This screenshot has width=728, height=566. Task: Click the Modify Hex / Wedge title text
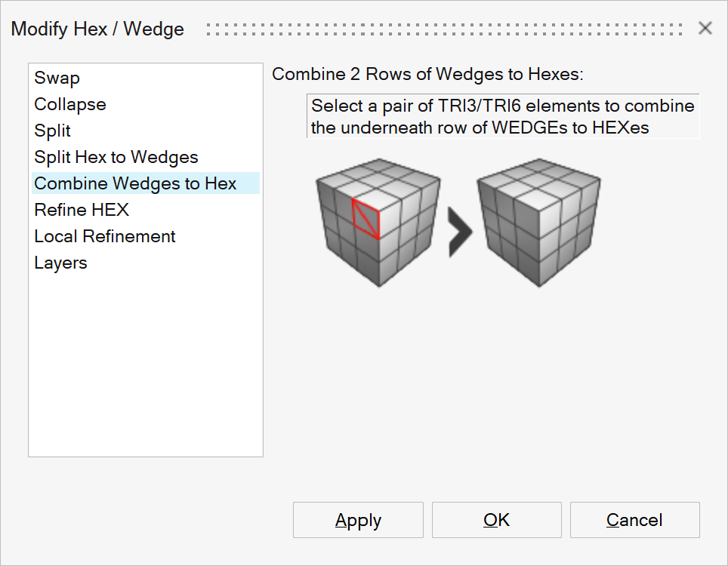coord(98,29)
